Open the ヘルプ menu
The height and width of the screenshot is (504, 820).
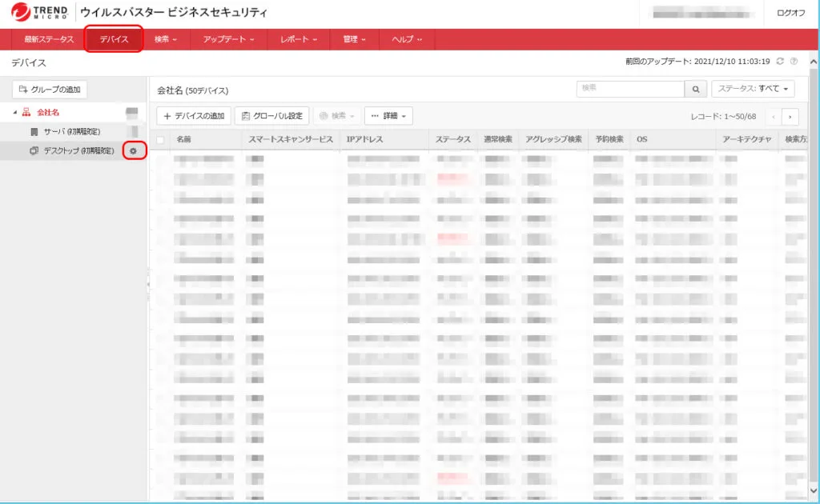[406, 39]
